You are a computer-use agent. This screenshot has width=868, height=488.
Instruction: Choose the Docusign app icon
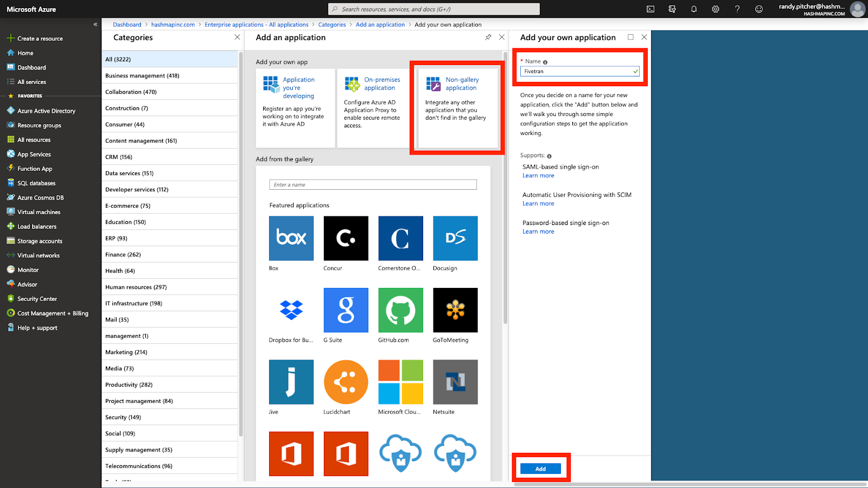point(456,239)
